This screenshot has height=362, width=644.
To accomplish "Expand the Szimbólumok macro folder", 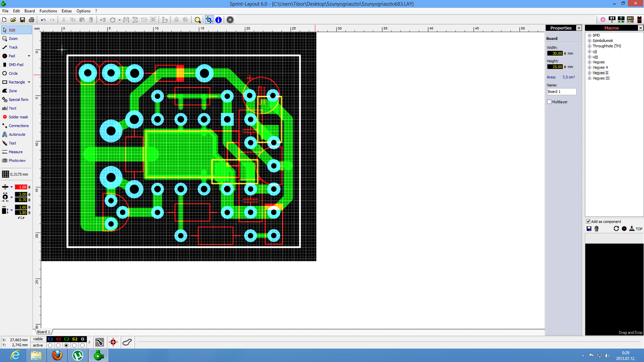I will 590,41.
